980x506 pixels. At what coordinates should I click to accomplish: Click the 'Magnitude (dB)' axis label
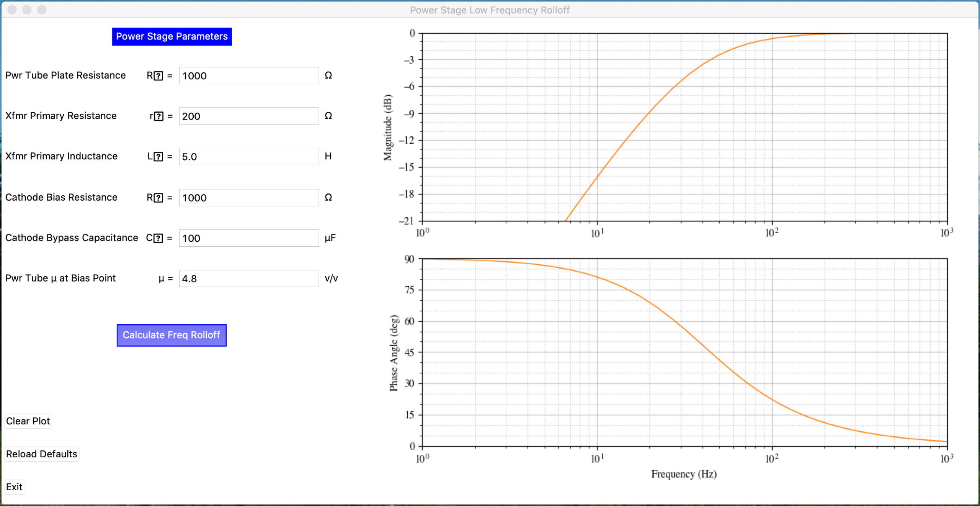click(388, 127)
